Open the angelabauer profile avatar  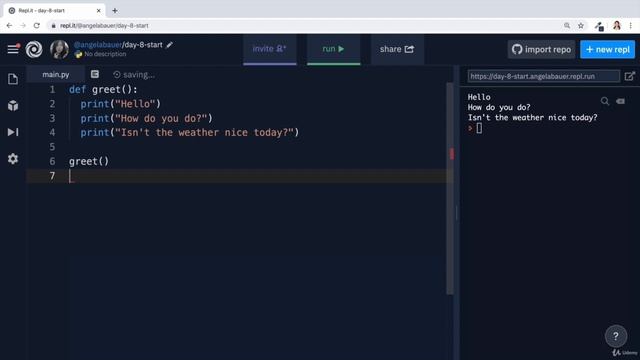[59, 49]
